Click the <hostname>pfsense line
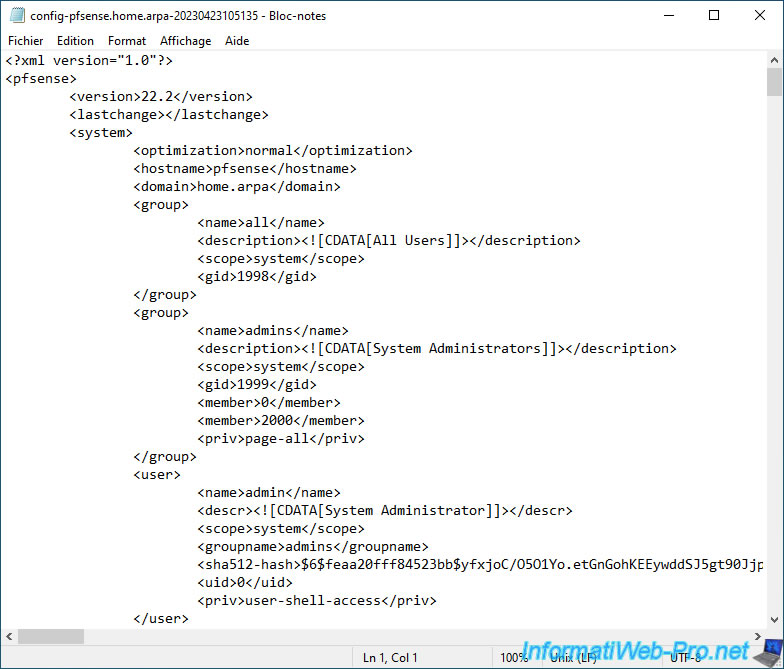784x669 pixels. point(245,168)
